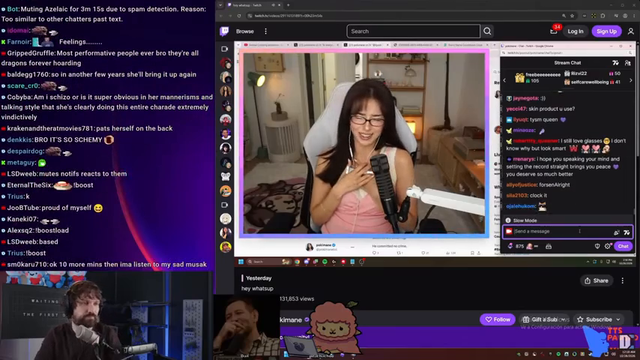The height and width of the screenshot is (360, 640).
Task: Click the second recommended-channels camera icon in sidebar
Action: [224, 205]
